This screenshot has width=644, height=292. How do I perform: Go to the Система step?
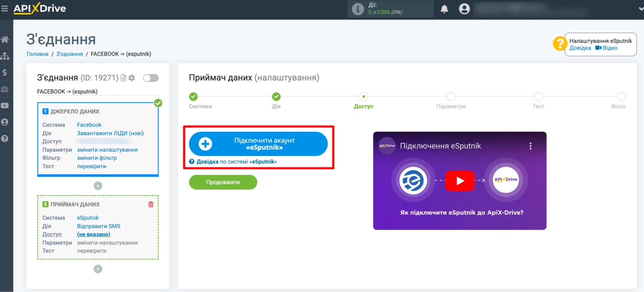[193, 96]
